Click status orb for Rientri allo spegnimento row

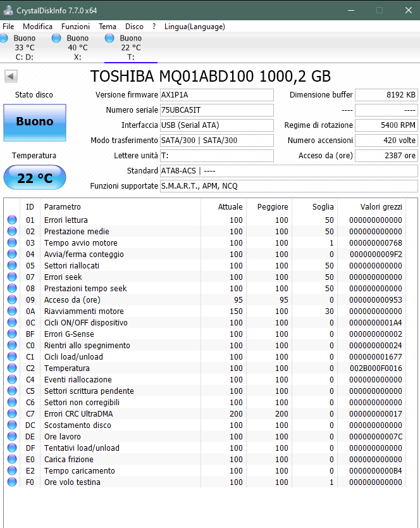(x=12, y=346)
